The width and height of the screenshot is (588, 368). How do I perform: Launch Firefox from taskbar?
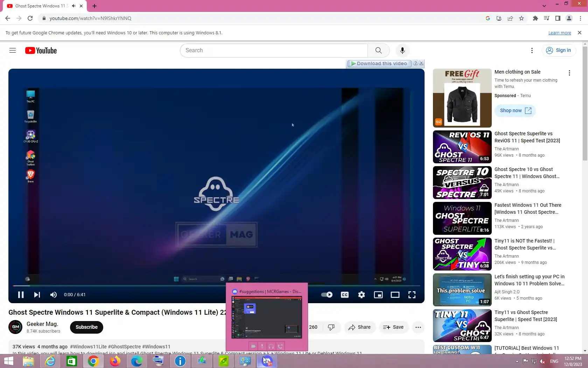coord(115,361)
